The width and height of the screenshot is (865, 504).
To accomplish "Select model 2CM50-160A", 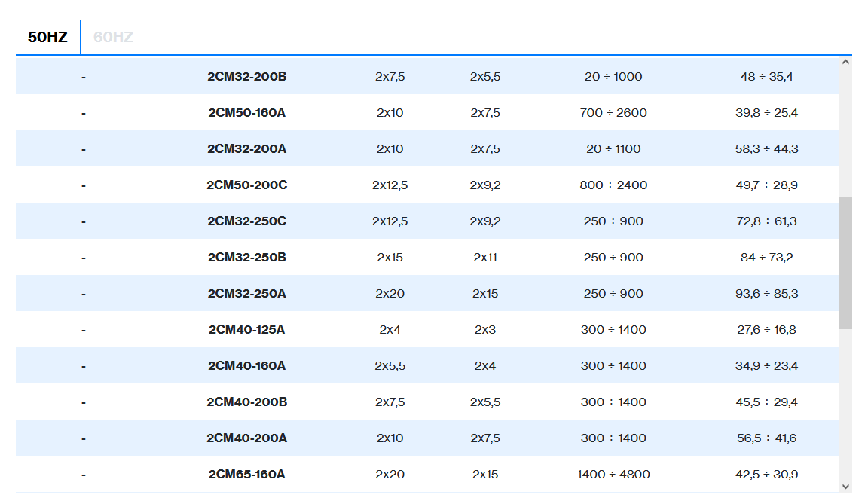I will pyautogui.click(x=246, y=112).
